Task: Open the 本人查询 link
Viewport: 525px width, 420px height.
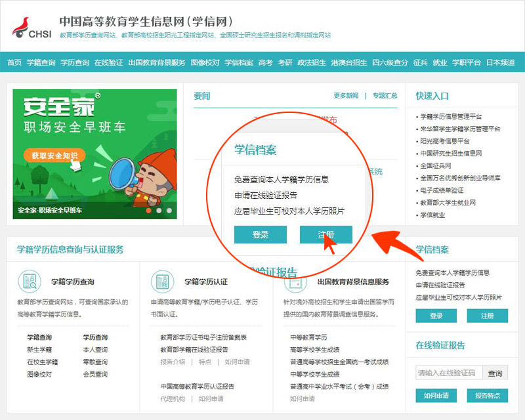Action: (x=95, y=350)
